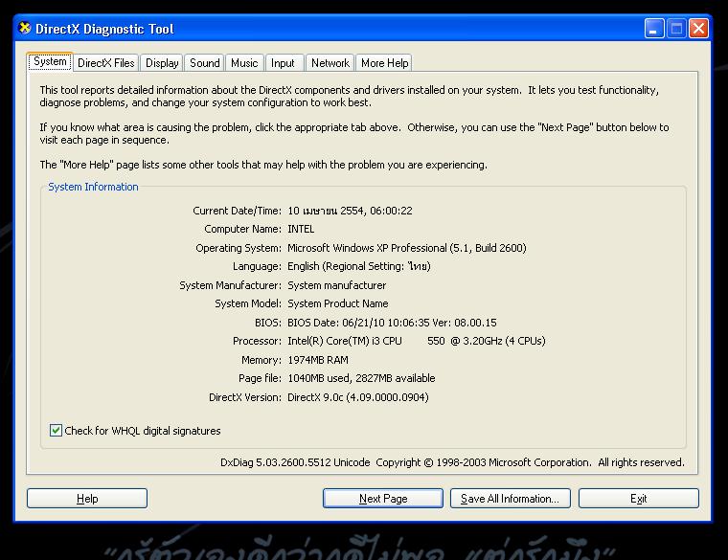This screenshot has height=560, width=728.
Task: Click the 'DirectX Version:' label
Action: tap(244, 397)
